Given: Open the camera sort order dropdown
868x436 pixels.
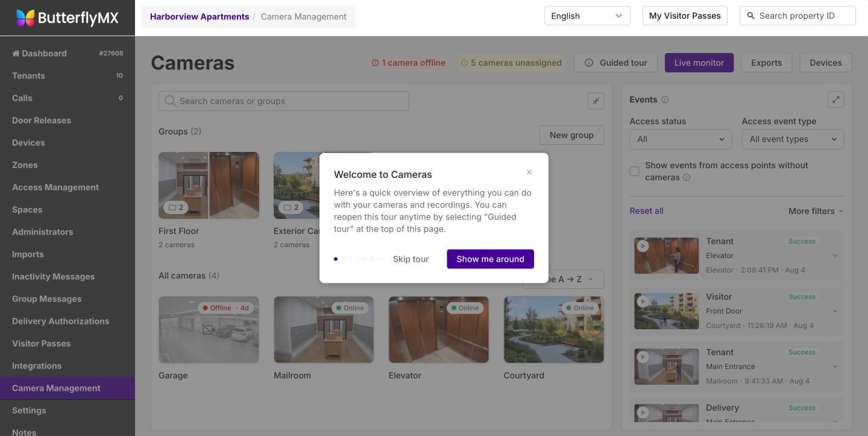Looking at the screenshot, I should [563, 279].
